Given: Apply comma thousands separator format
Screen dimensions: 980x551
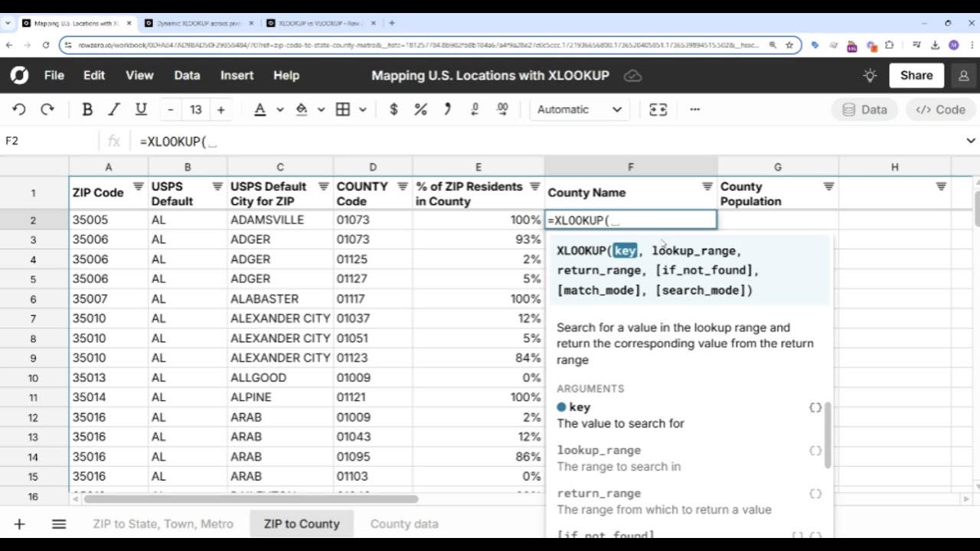Looking at the screenshot, I should pyautogui.click(x=448, y=109).
